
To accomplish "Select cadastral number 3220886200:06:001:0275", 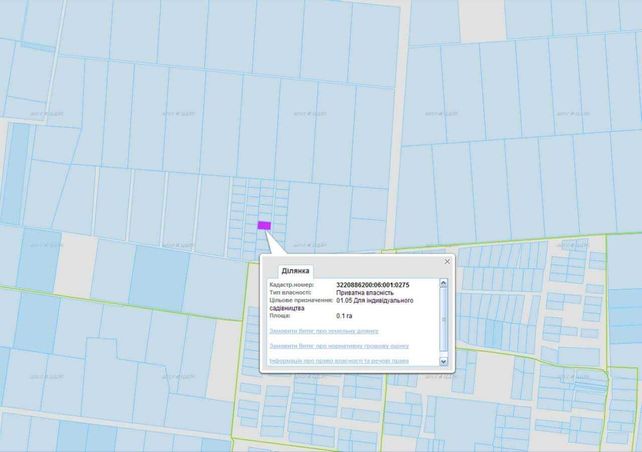I will point(373,285).
